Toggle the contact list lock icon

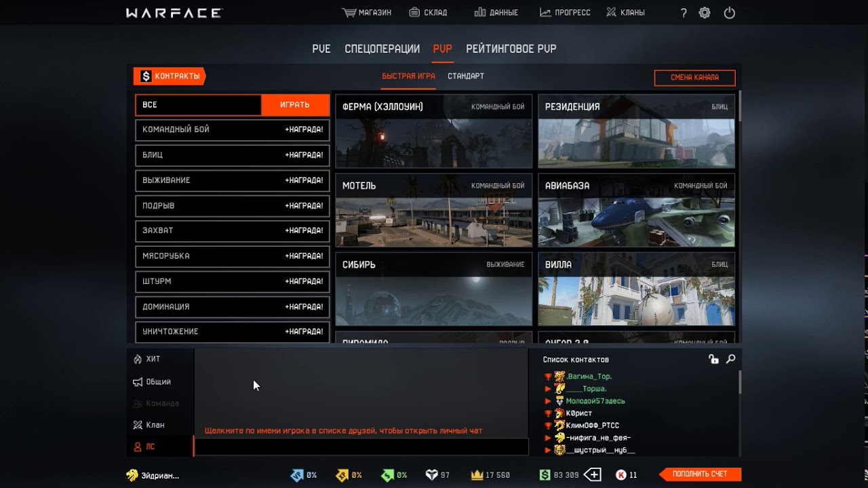(713, 359)
